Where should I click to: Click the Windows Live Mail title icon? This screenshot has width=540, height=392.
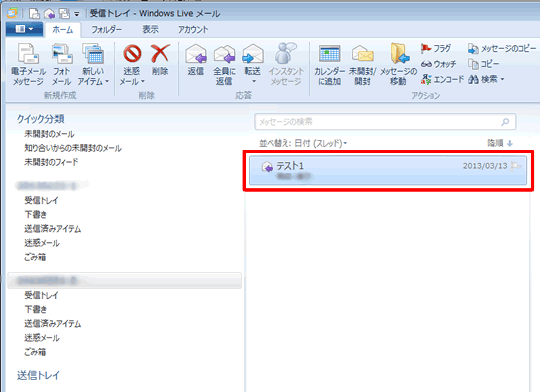pos(12,13)
